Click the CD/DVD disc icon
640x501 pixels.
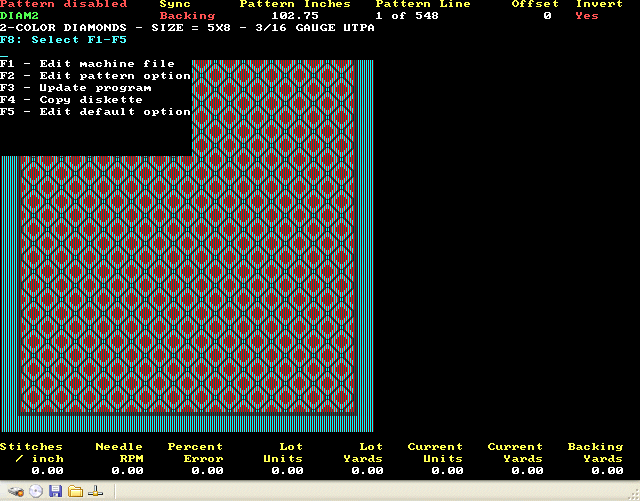coord(36,491)
